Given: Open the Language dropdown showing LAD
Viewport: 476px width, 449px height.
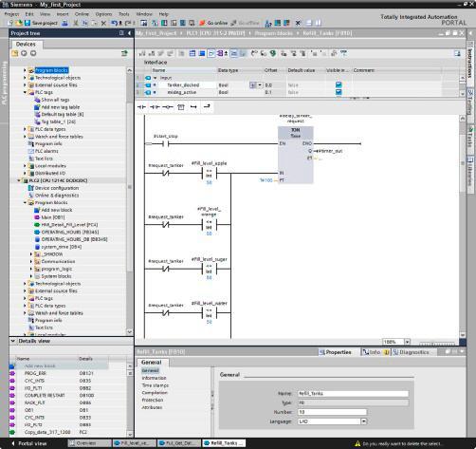Looking at the screenshot, I should tap(364, 421).
